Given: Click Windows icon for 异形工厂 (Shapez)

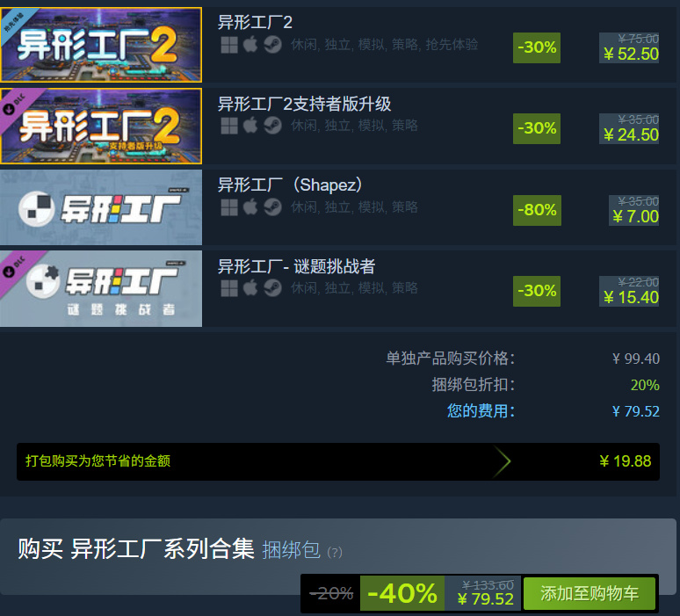Looking at the screenshot, I should pos(229,207).
